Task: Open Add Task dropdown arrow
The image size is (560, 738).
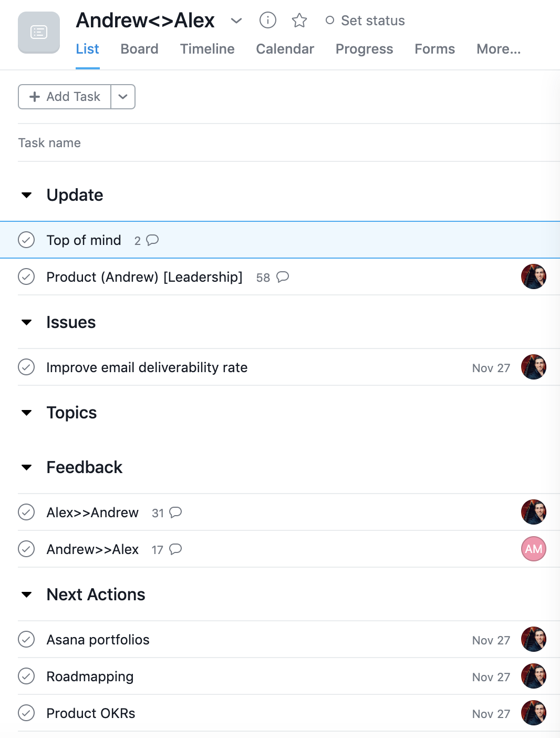Action: point(123,97)
